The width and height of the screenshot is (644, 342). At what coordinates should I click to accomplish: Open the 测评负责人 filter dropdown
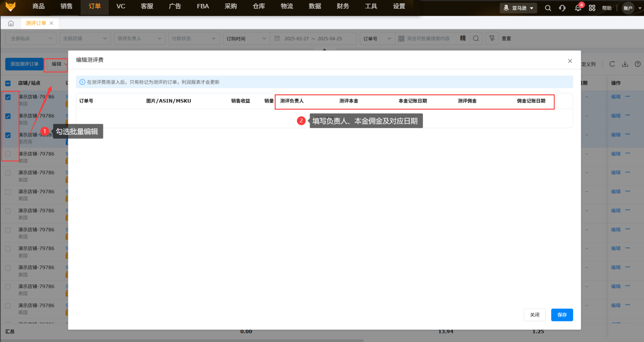139,39
